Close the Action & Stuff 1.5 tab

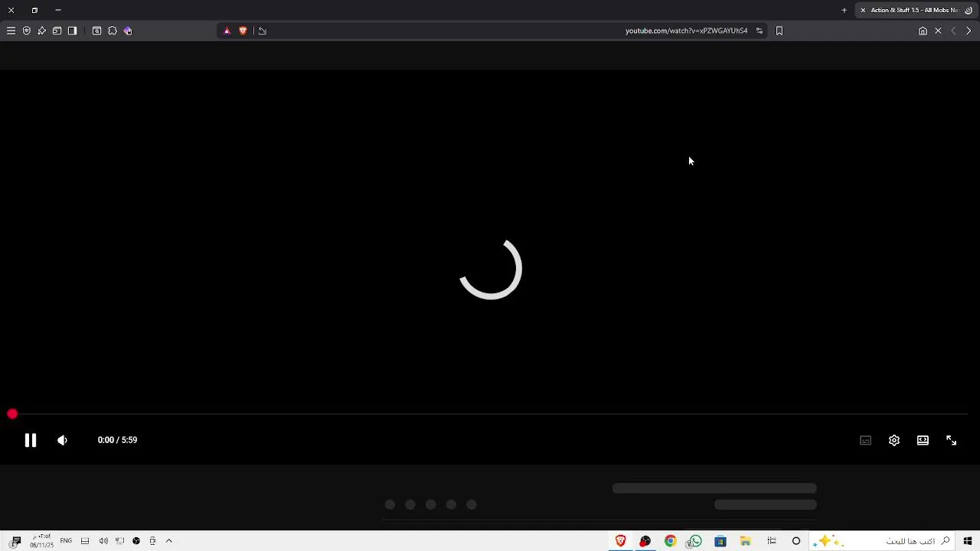[863, 10]
